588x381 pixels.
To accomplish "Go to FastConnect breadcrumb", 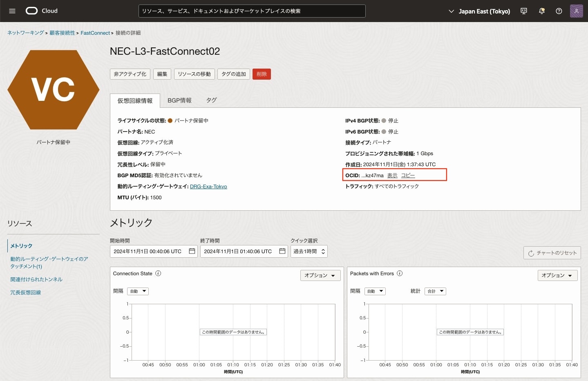I will (95, 33).
